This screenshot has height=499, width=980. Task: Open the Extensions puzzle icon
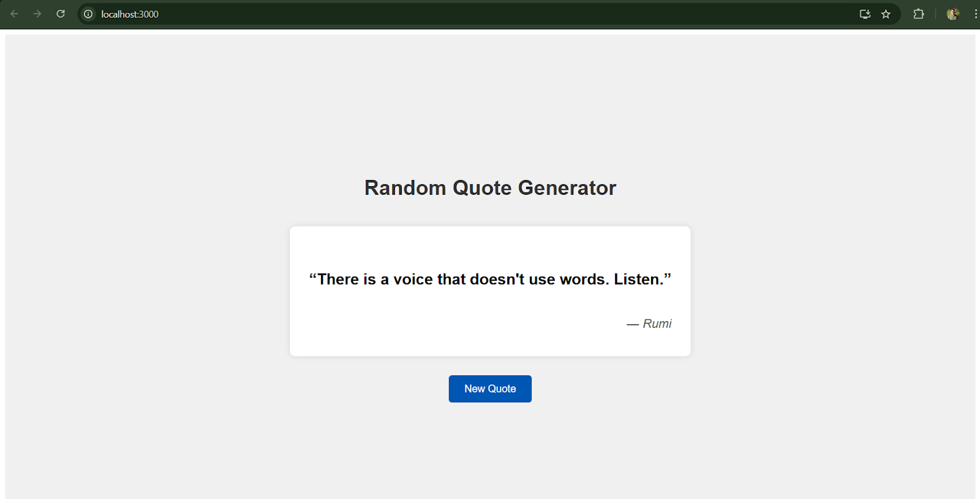tap(918, 14)
